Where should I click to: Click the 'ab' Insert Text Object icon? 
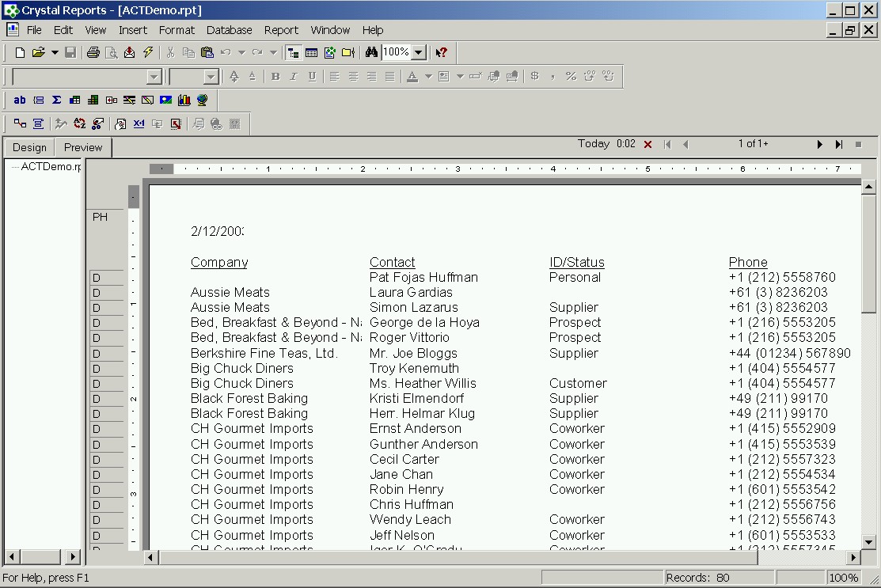click(x=20, y=100)
